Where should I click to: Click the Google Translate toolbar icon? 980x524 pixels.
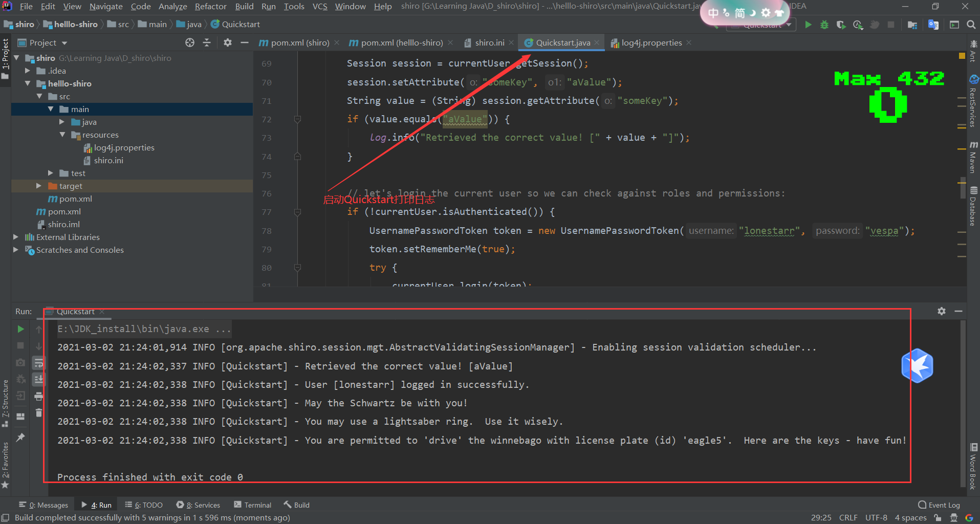pos(933,25)
